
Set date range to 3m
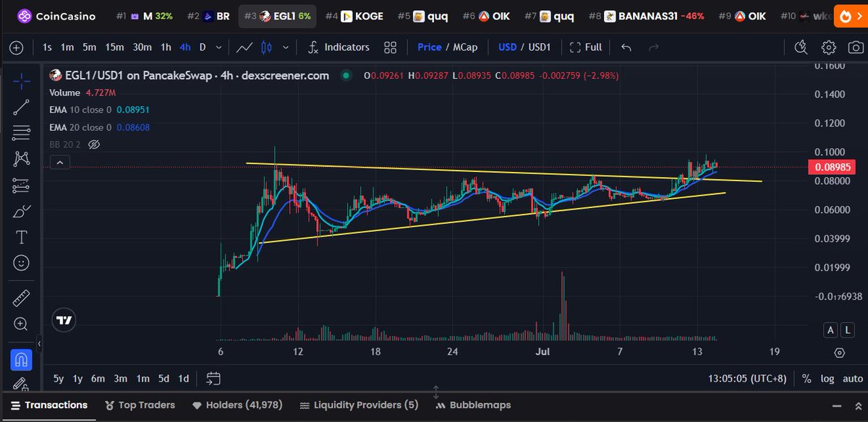point(121,379)
